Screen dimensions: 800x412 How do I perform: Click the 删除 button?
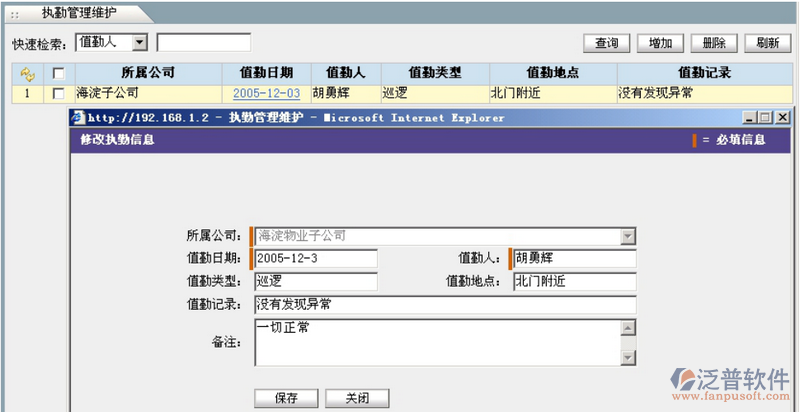click(714, 43)
